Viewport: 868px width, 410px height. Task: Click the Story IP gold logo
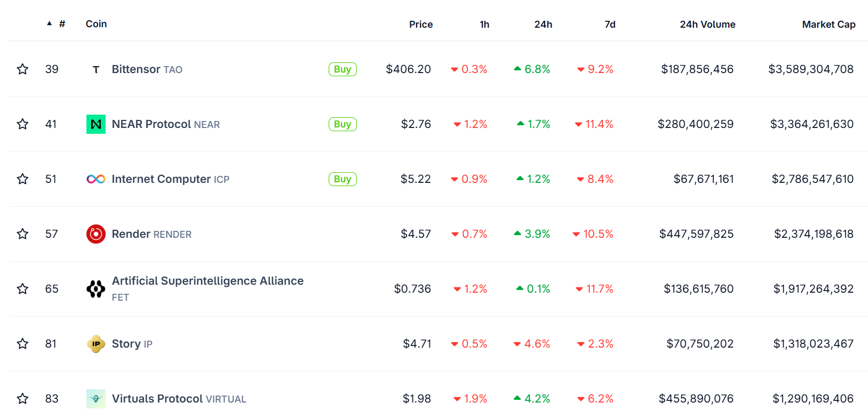[96, 344]
